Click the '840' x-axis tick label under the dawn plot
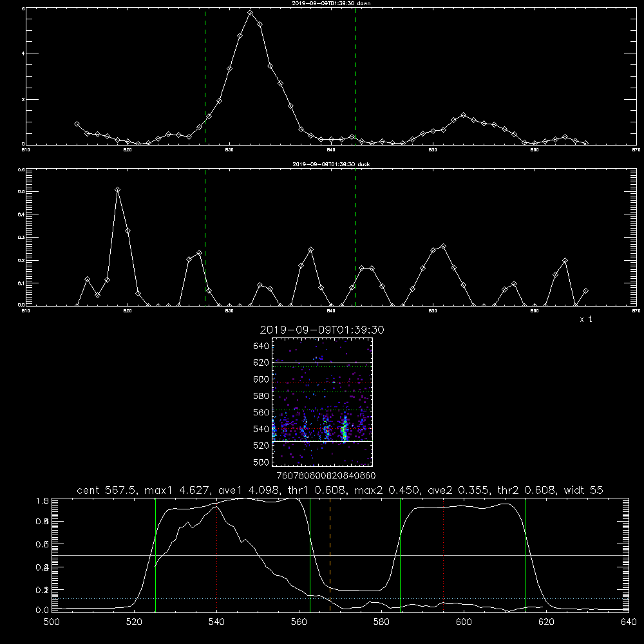Screen dimensions: 644x644 (331, 150)
